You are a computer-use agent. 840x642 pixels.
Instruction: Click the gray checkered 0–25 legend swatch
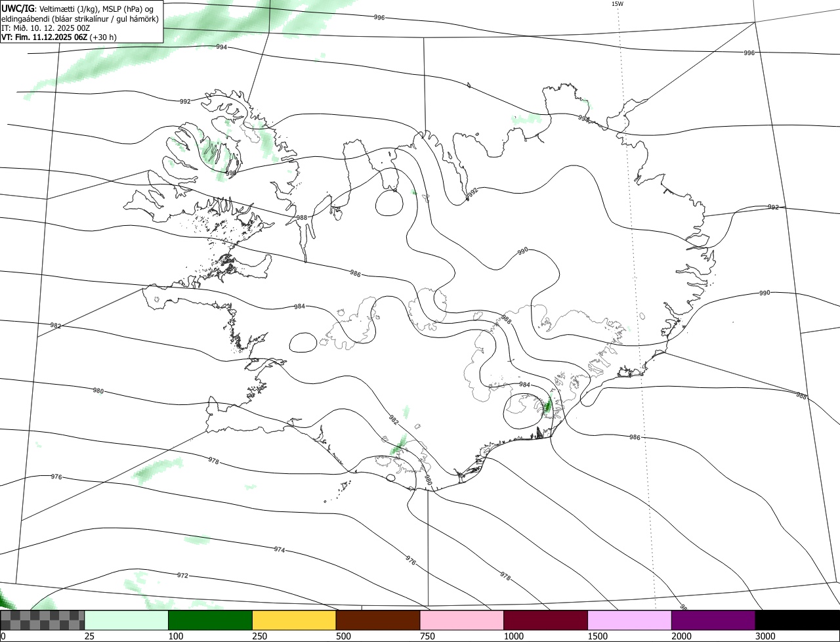[x=43, y=620]
